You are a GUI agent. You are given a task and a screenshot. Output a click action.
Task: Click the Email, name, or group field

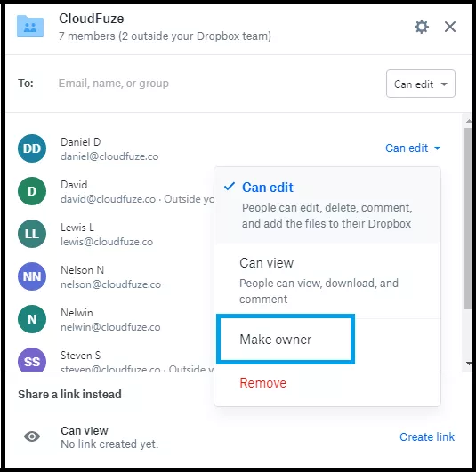tap(213, 84)
